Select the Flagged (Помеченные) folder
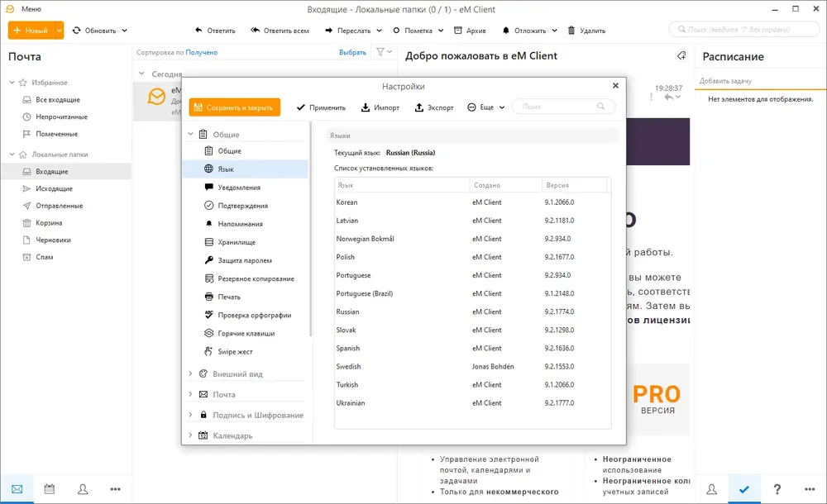Viewport: 827px width, 504px height. pos(56,134)
